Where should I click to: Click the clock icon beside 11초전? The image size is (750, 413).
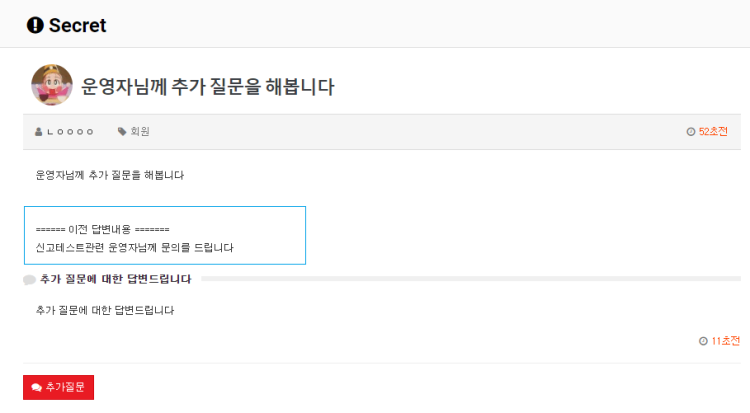point(703,341)
